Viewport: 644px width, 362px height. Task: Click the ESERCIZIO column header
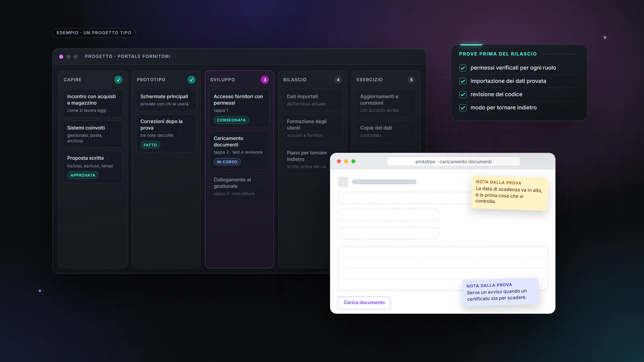point(369,80)
